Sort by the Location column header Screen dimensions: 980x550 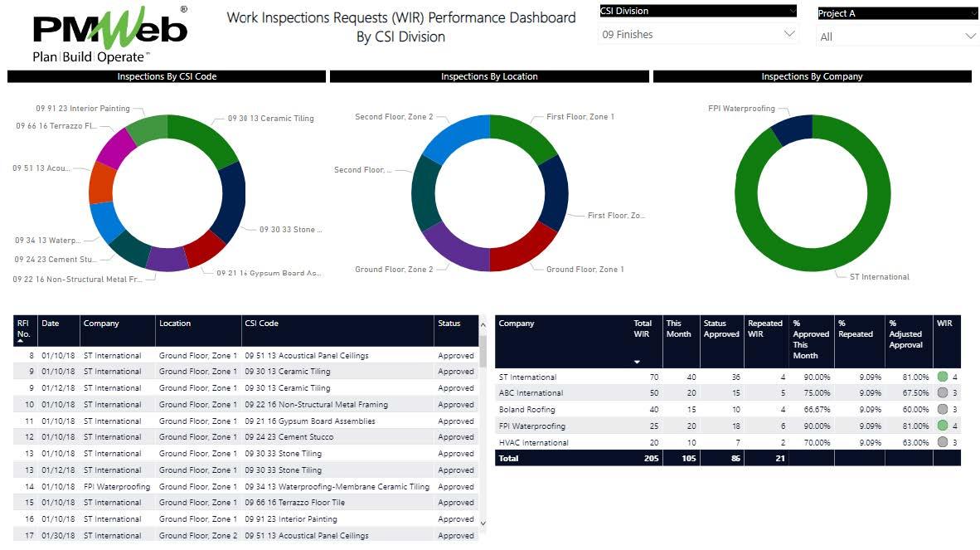click(175, 324)
